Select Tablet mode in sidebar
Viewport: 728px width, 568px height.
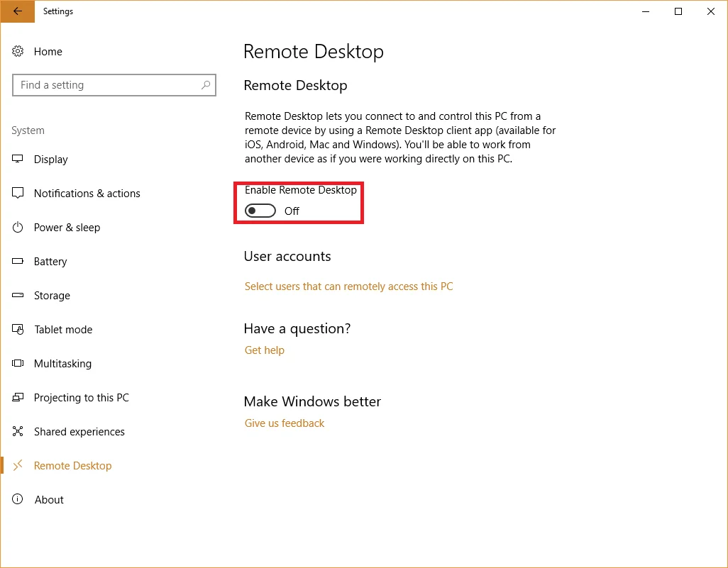click(63, 330)
